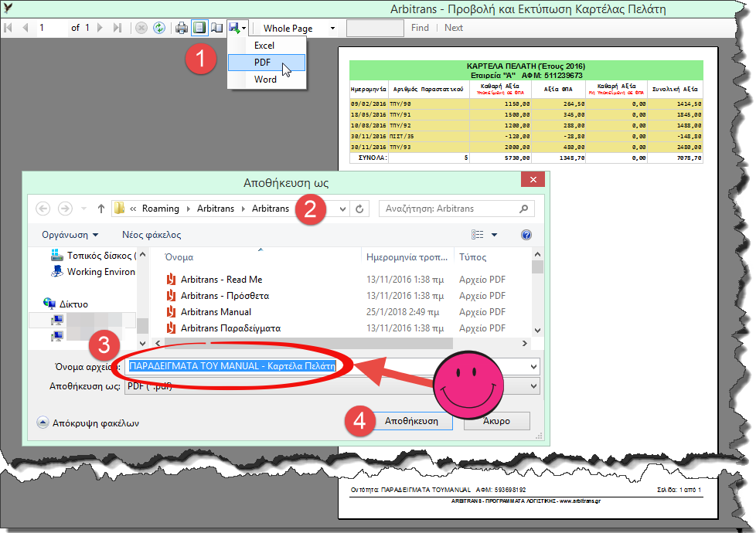Navigate forward in save dialog
Screen dimensions: 756x533
(x=65, y=209)
